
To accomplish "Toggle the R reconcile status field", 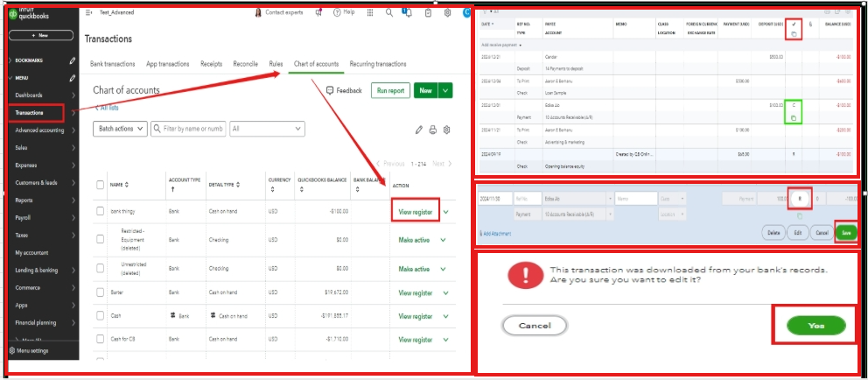I will click(800, 199).
